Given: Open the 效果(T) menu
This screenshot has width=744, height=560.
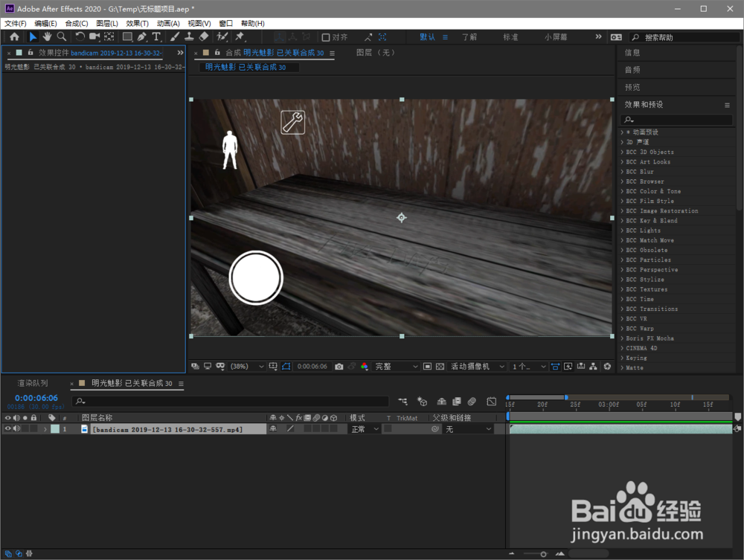Looking at the screenshot, I should point(137,23).
